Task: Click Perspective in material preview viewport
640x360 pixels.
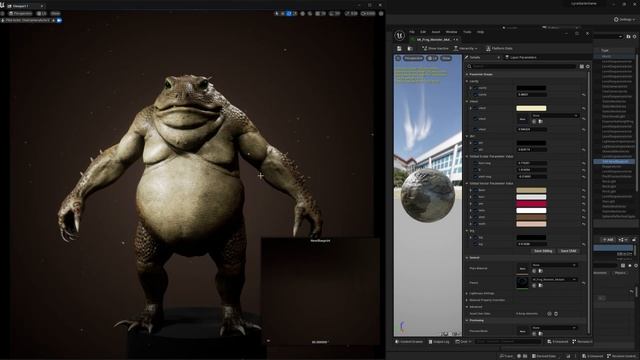Action: 413,58
